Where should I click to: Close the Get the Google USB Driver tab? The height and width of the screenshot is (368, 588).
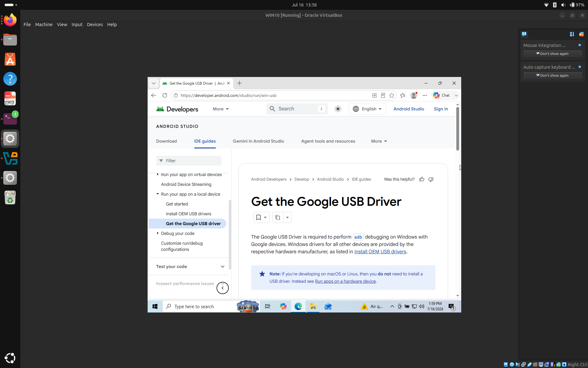(x=228, y=83)
